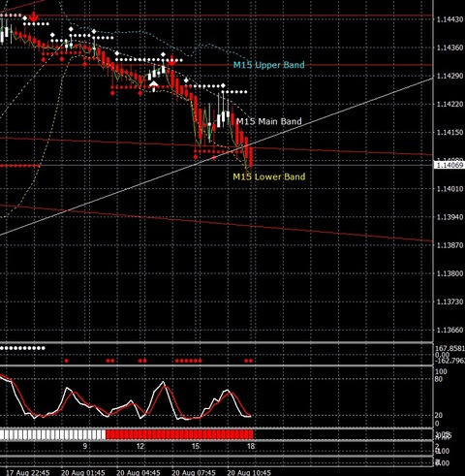Click the 20 Aug 07:45 time label
This screenshot has width=465, height=476.
tap(194, 472)
